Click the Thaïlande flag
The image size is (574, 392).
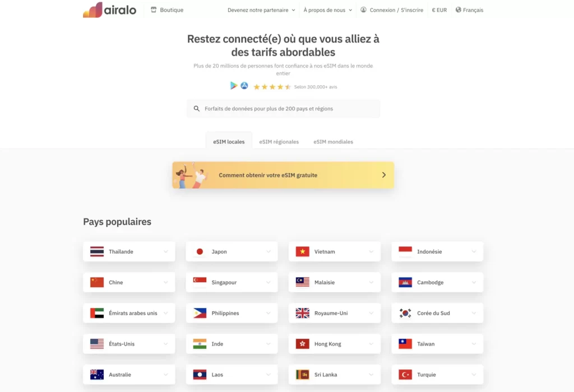pyautogui.click(x=97, y=251)
